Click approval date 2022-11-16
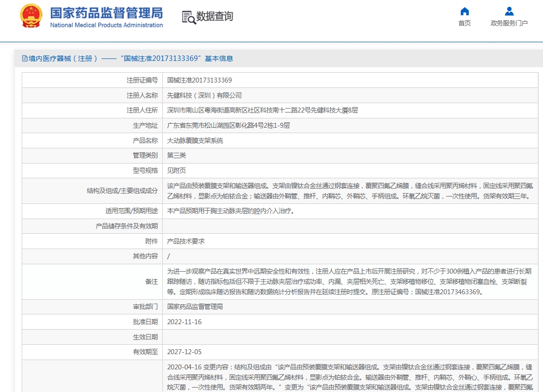 [184, 322]
